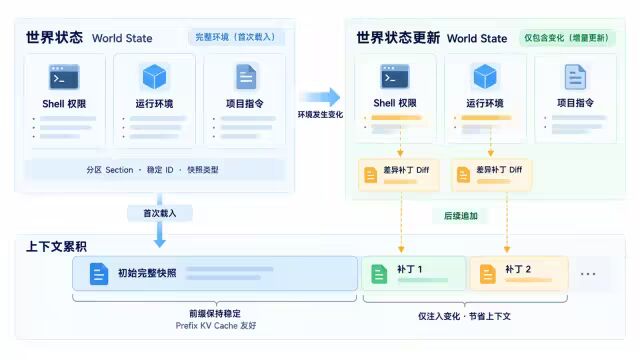Click the 运行环境 label in 世界状态更新
The image size is (640, 360).
tap(485, 103)
